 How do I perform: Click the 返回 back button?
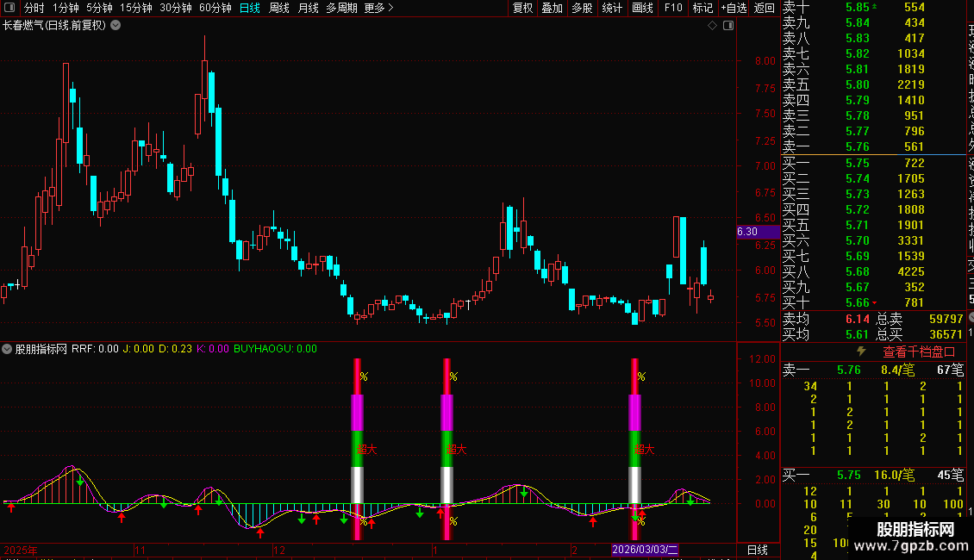764,8
